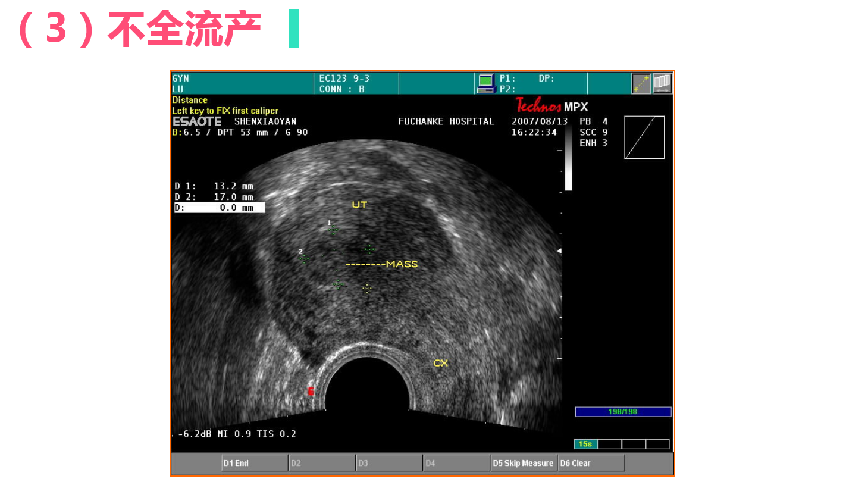Image resolution: width=868 pixels, height=482 pixels.
Task: Select the highlighted D: 0.0 mm field
Action: pyautogui.click(x=219, y=208)
